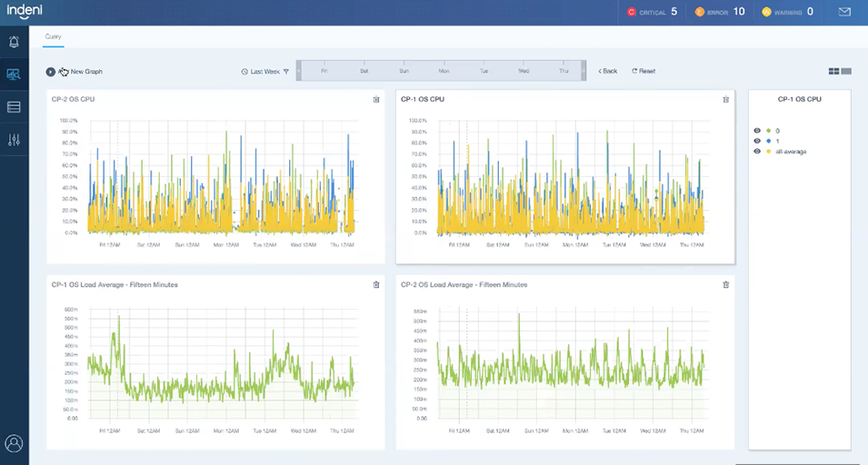Reset the time range
Image resolution: width=868 pixels, height=465 pixels.
(x=643, y=71)
